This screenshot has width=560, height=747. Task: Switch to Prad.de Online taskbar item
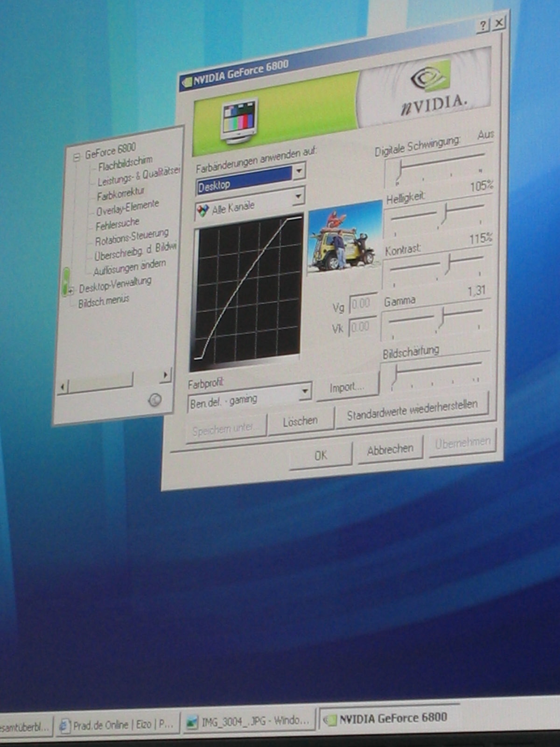[117, 725]
